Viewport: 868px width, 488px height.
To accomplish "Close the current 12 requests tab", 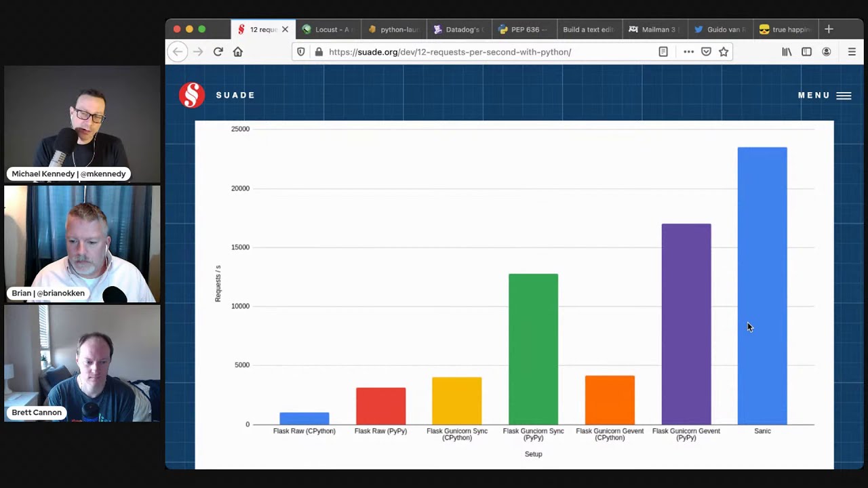I will click(285, 30).
